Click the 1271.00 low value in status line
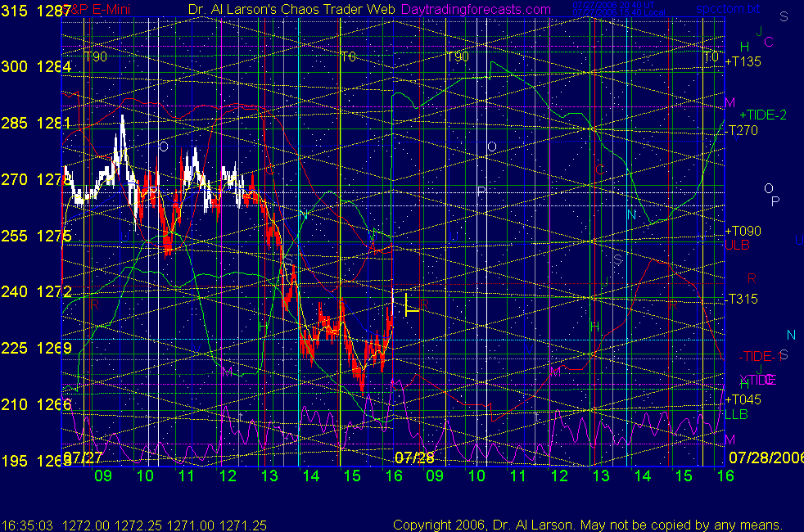The height and width of the screenshot is (532, 804). [x=190, y=525]
